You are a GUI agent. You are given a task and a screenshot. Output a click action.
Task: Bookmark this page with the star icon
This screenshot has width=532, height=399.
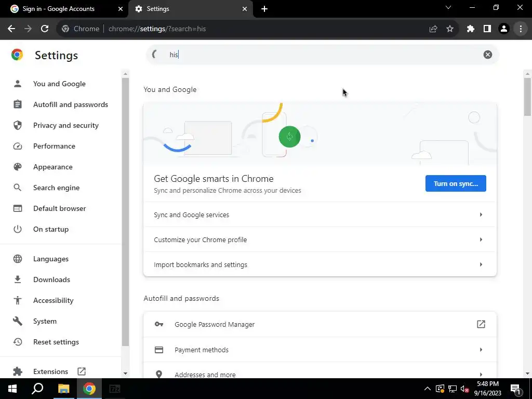(450, 29)
